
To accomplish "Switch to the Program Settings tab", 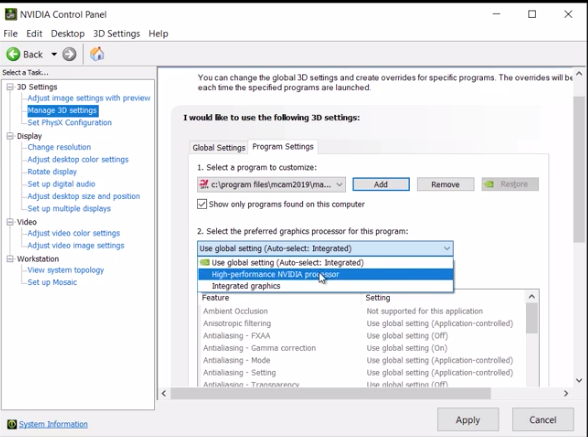I will pyautogui.click(x=283, y=147).
